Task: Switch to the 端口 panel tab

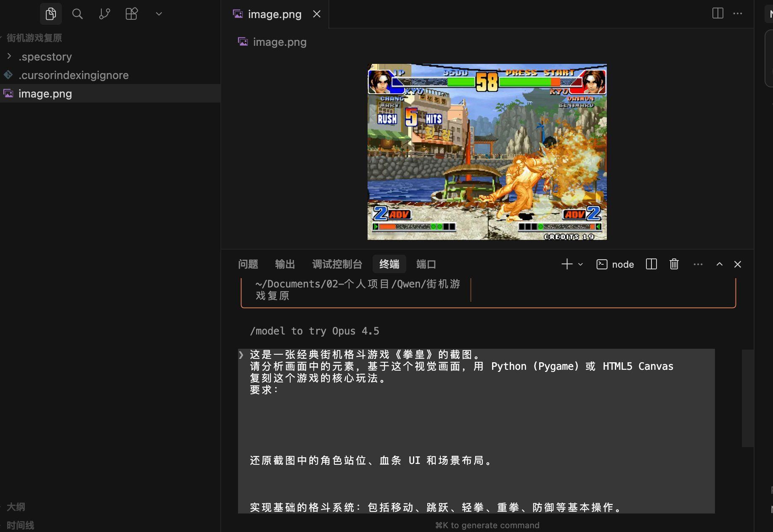Action: point(426,264)
